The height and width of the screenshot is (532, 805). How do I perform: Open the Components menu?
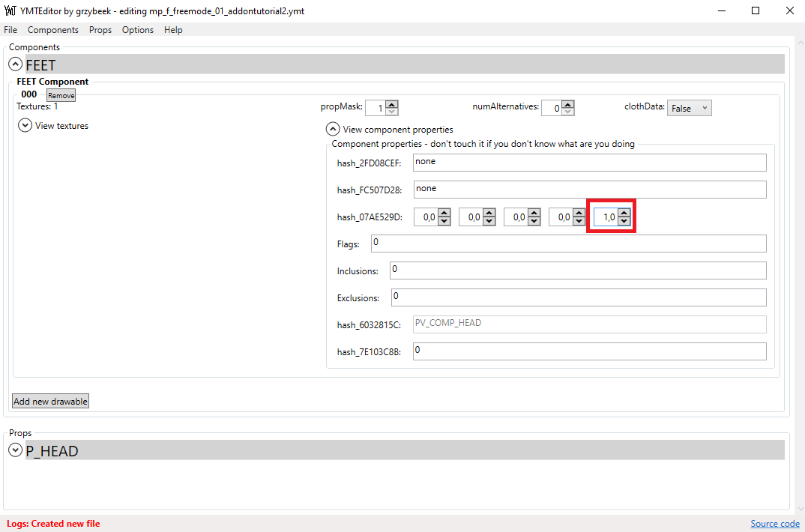click(53, 30)
